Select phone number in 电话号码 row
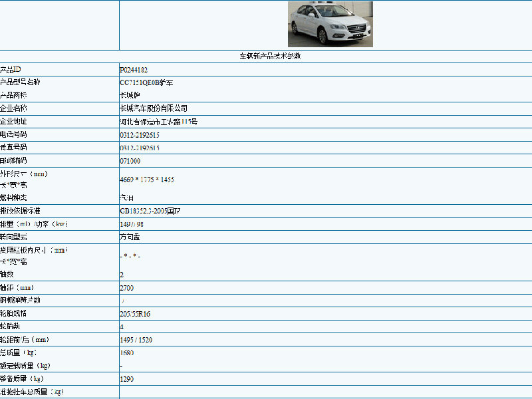Image resolution: width=532 pixels, height=399 pixels. [140, 135]
